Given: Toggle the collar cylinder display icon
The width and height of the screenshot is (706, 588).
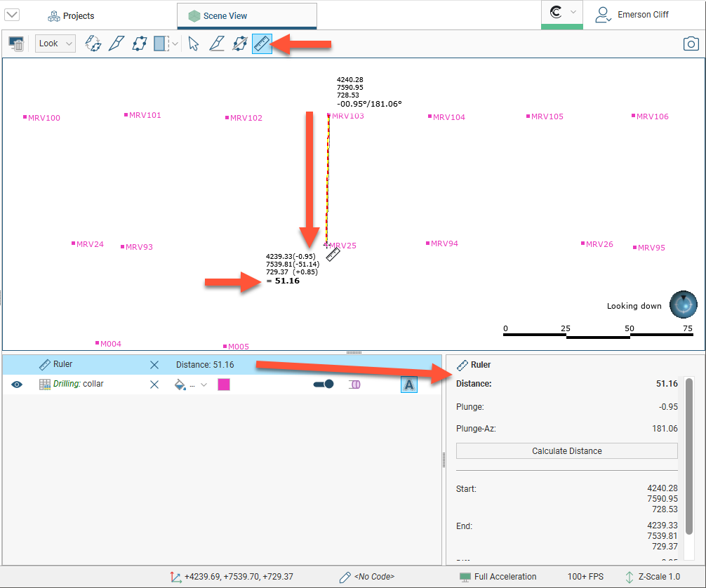Looking at the screenshot, I should pos(354,385).
